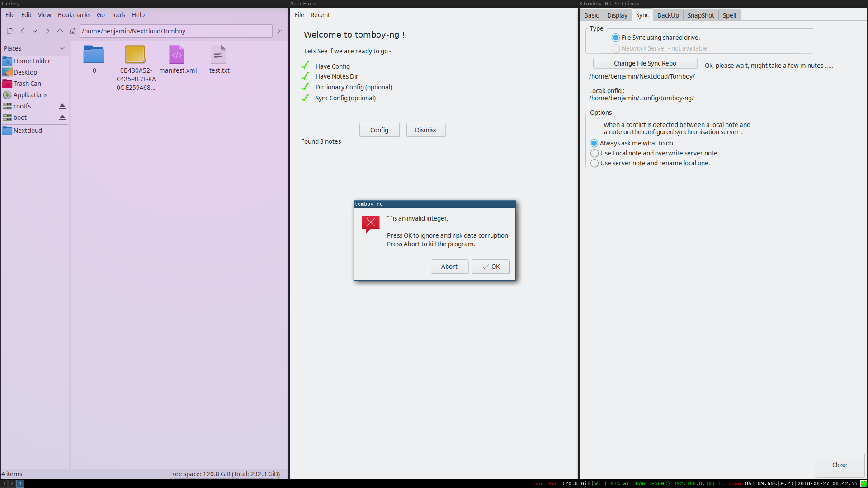Click the Found 3 notes text
868x488 pixels.
(321, 141)
